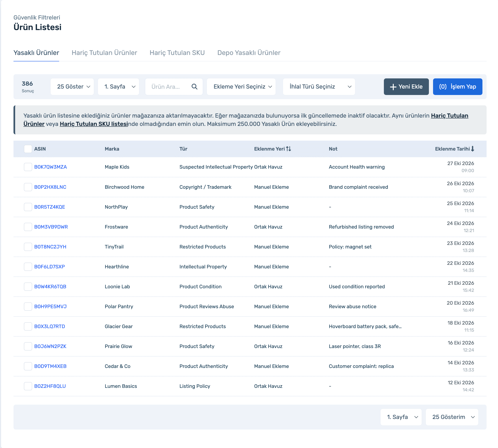Sort by Eklenme Tarihi down arrow
498x448 pixels.
pyautogui.click(x=472, y=149)
